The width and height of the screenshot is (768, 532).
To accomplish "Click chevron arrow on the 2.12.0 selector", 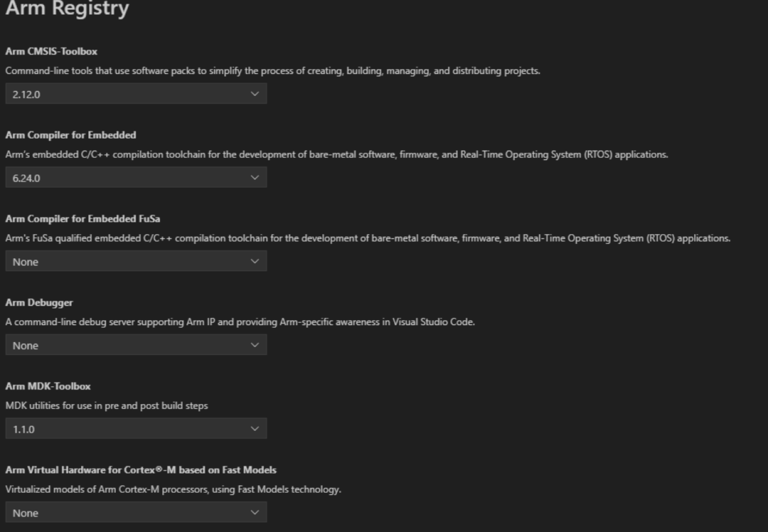I will [x=255, y=94].
